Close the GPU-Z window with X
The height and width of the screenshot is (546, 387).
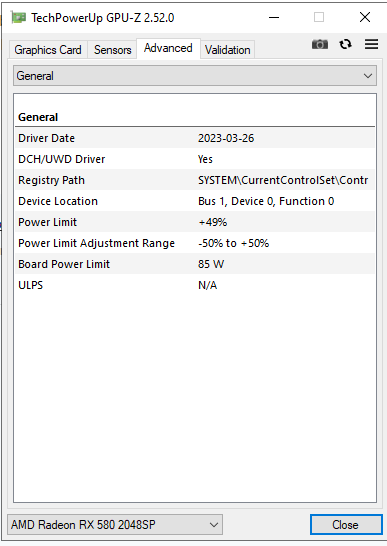click(365, 17)
